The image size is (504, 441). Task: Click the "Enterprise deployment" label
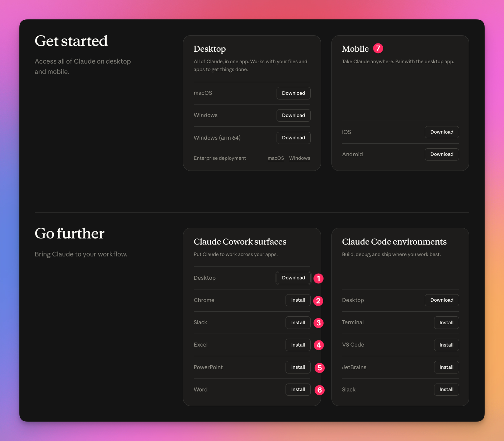click(220, 158)
